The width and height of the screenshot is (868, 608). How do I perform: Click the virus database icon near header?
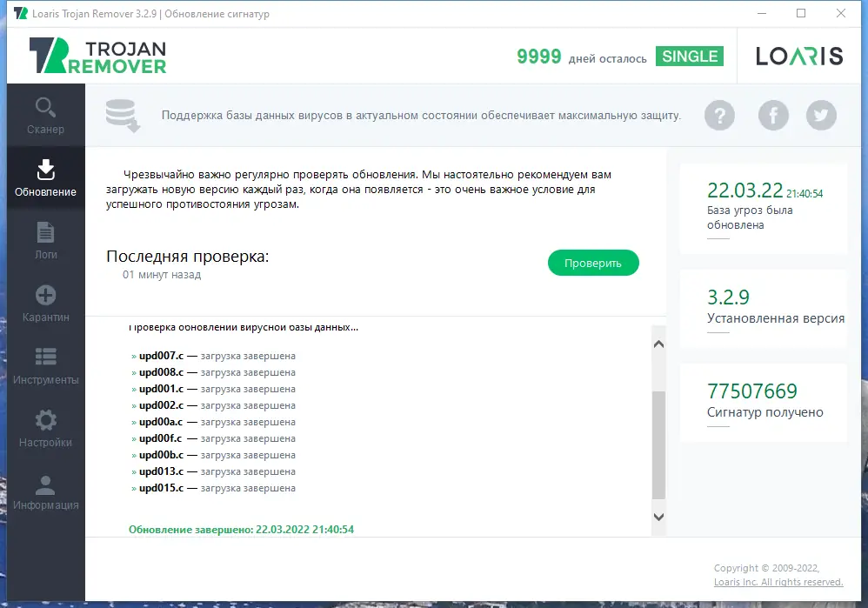[x=123, y=114]
